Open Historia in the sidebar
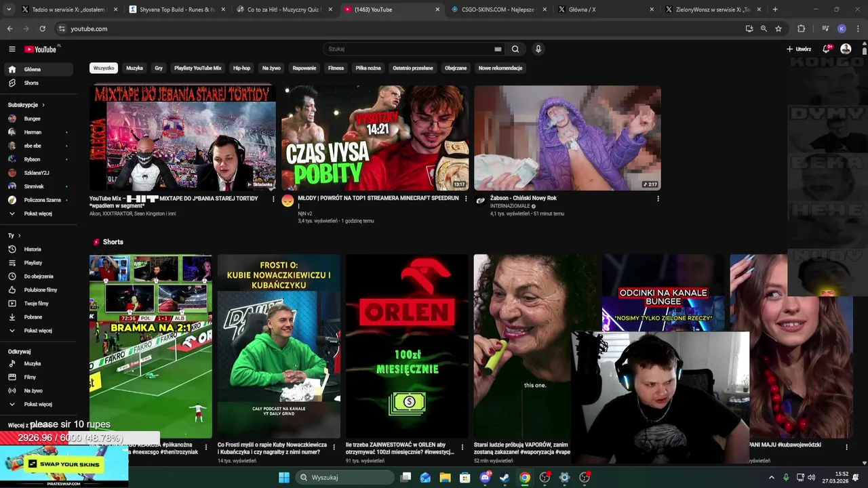The width and height of the screenshot is (868, 488). pyautogui.click(x=38, y=249)
